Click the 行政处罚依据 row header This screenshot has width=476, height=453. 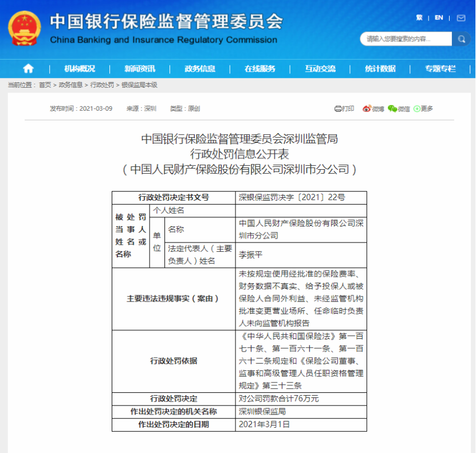coord(174,361)
